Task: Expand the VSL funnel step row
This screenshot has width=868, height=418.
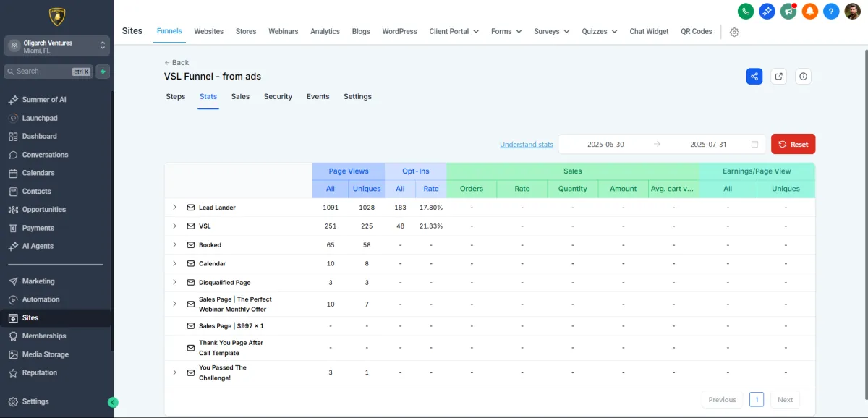Action: 174,226
